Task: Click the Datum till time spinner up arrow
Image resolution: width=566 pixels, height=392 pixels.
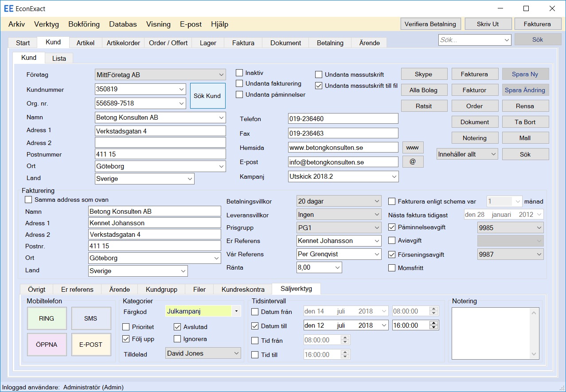Action: click(434, 323)
